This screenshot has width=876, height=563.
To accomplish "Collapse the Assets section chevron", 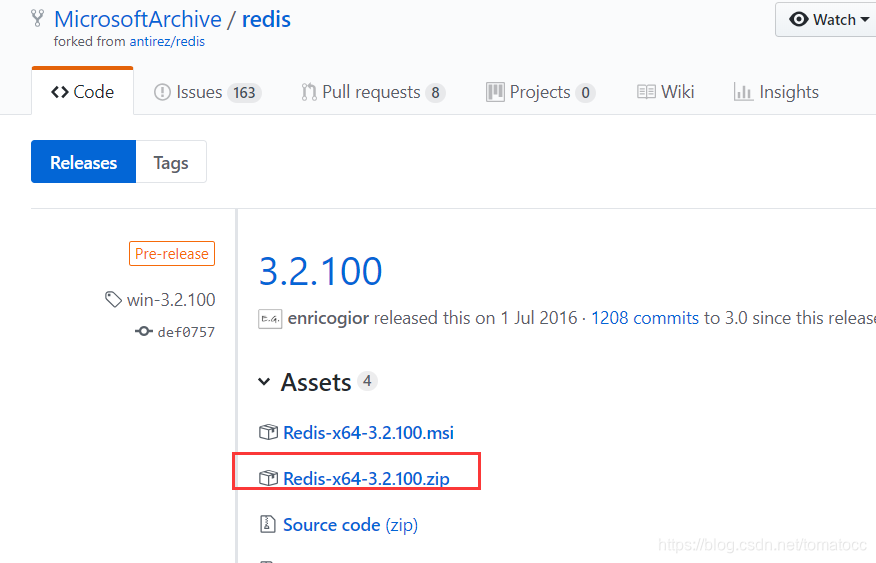I will pos(264,383).
